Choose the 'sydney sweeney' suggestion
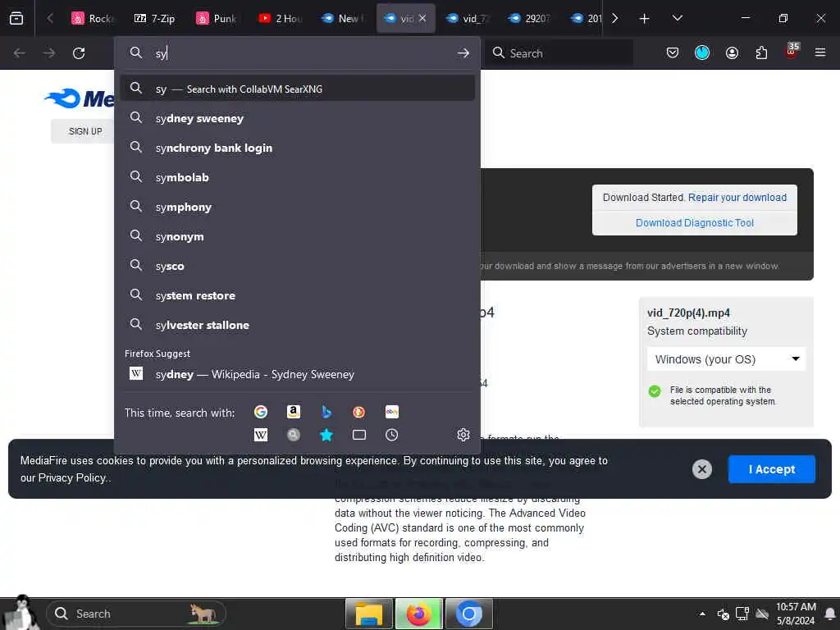Screen dimensions: 840x630 (x=297, y=118)
